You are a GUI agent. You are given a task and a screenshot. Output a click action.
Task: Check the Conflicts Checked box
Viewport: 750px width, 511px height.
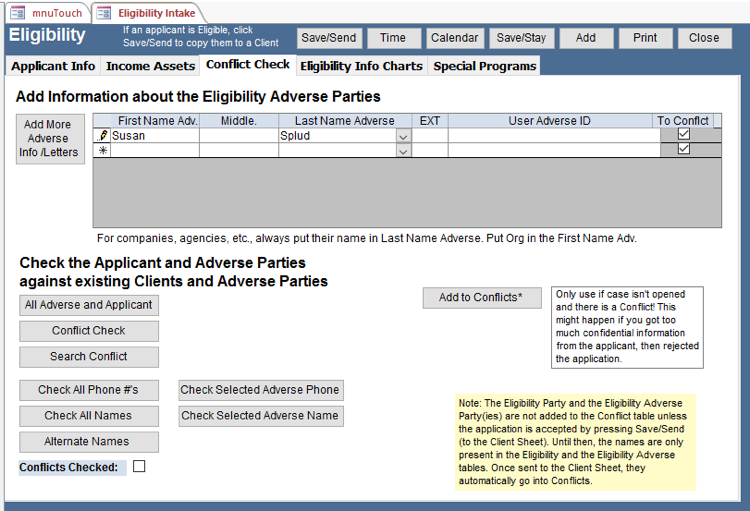click(x=139, y=466)
